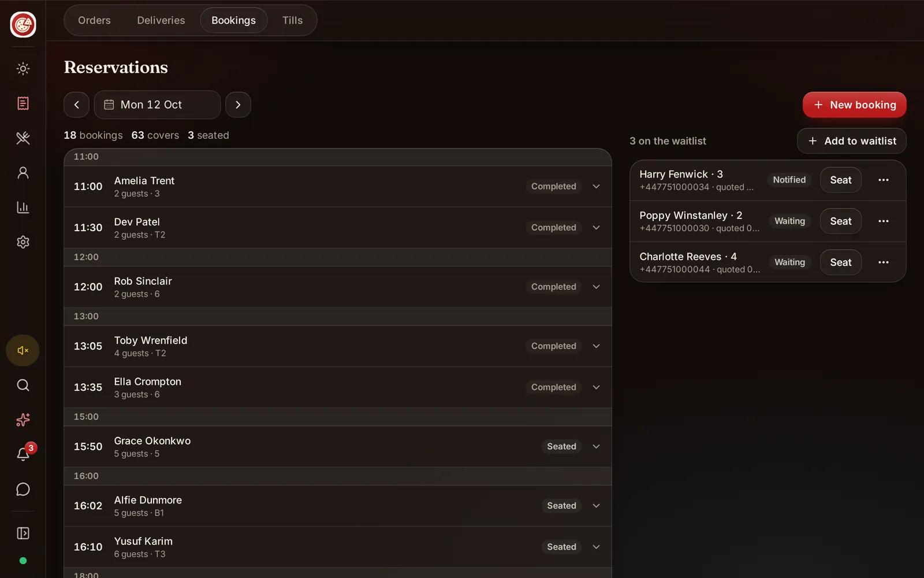This screenshot has height=578, width=924.
Task: Expand Amelia Trent booking row
Action: tap(338, 187)
